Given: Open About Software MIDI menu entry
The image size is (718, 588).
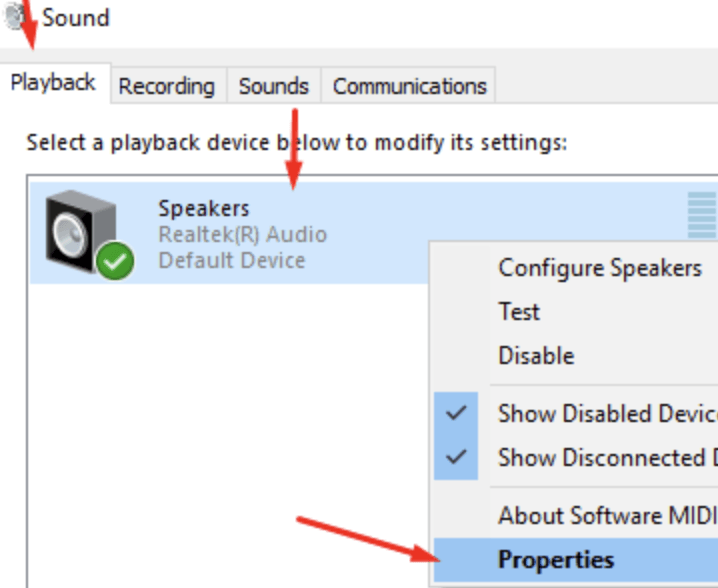Looking at the screenshot, I should point(606,516).
